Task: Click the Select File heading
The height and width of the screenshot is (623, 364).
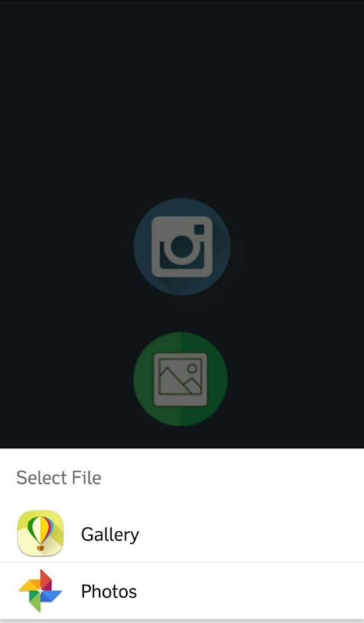Action: click(x=59, y=477)
